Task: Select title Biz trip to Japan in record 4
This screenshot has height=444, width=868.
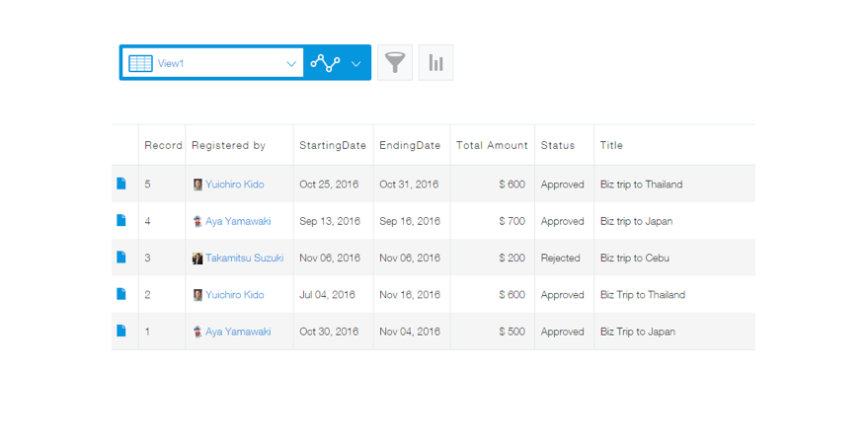Action: [x=636, y=221]
